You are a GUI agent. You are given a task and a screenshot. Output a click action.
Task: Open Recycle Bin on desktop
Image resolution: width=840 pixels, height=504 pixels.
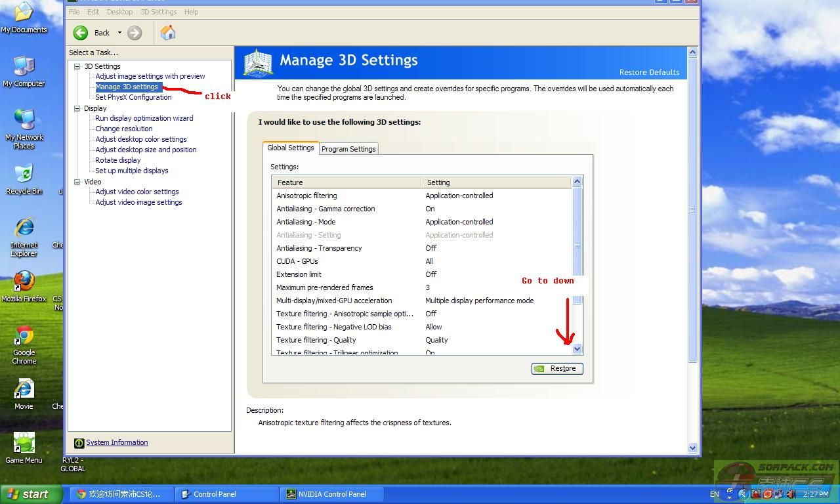click(x=24, y=175)
